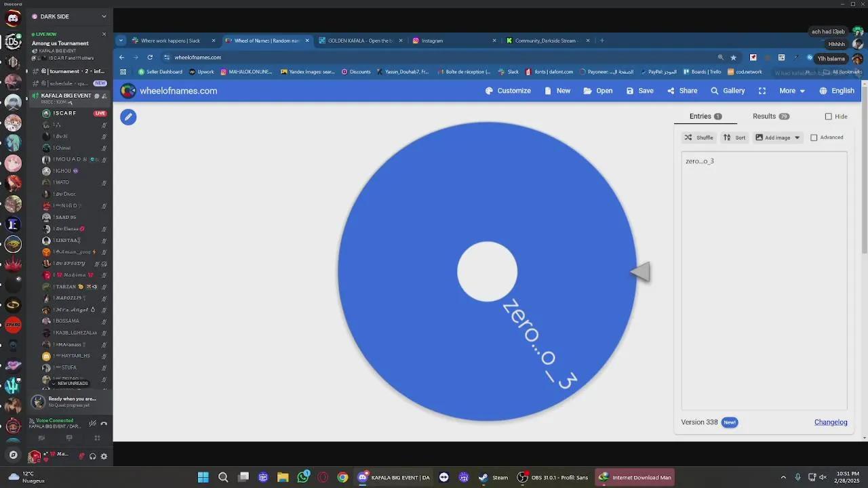Toggle Discord headphones deafen icon

pos(93,456)
